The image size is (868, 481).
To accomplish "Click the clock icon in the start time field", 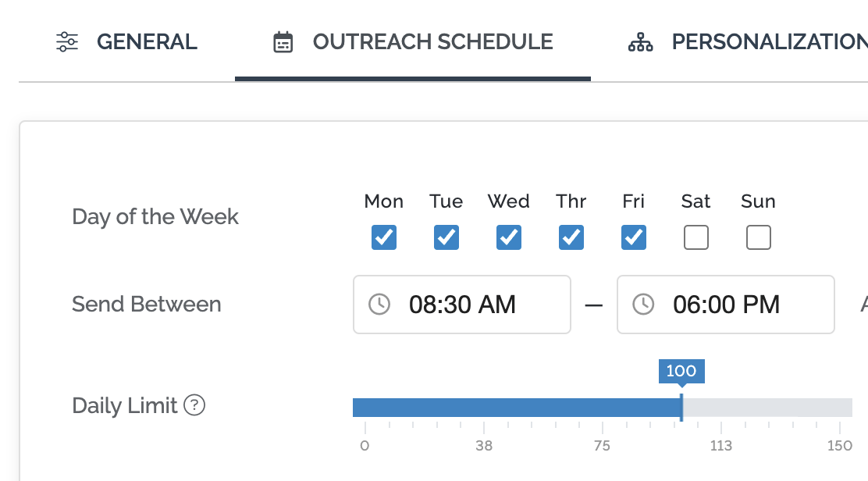I will click(x=380, y=305).
